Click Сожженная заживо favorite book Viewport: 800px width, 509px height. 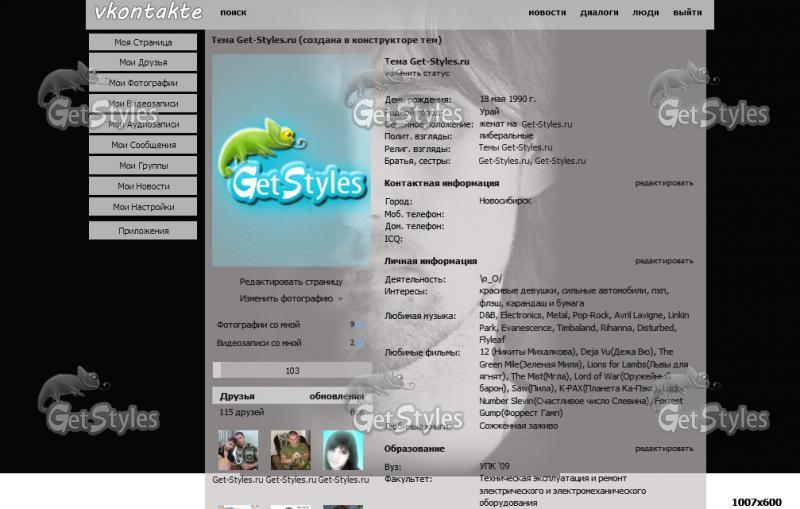tap(518, 426)
